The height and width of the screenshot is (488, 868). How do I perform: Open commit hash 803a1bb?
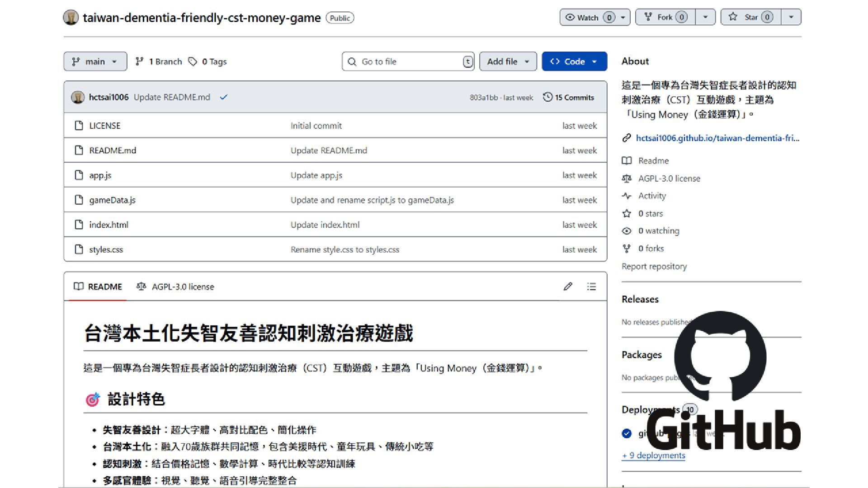pos(483,98)
